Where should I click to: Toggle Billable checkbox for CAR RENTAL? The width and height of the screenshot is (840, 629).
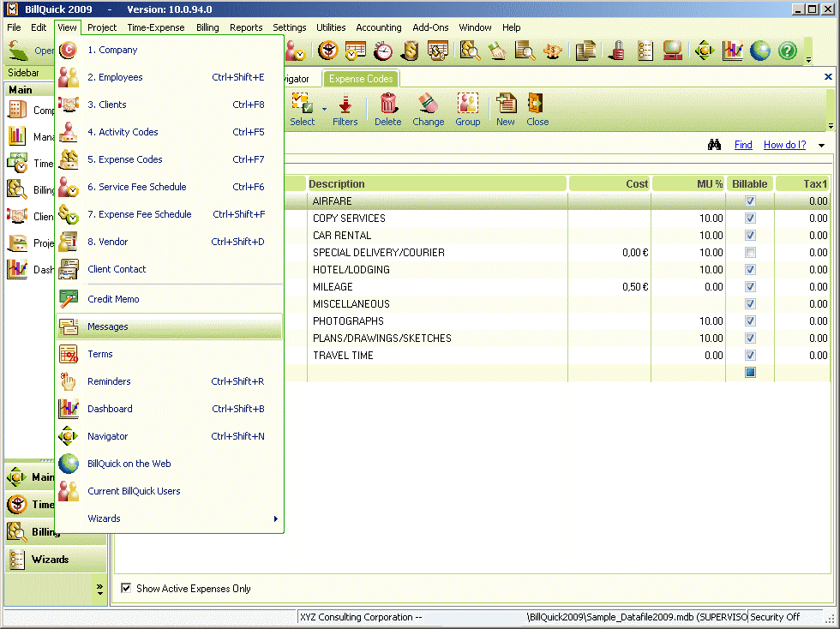750,235
